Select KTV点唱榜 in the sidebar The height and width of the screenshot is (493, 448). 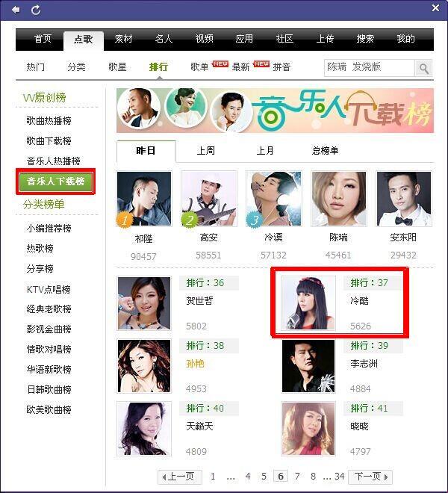(49, 289)
